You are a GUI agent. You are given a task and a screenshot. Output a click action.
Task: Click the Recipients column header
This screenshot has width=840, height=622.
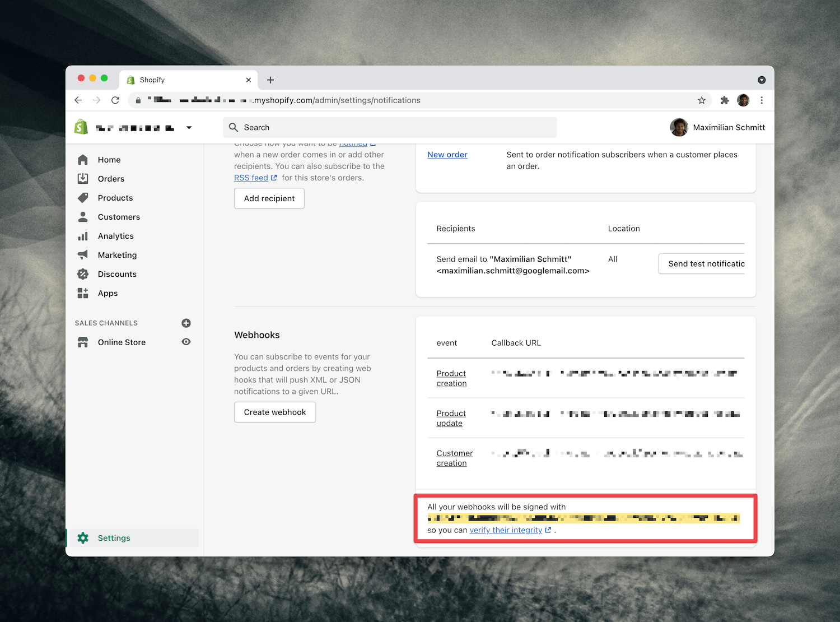[x=456, y=229]
